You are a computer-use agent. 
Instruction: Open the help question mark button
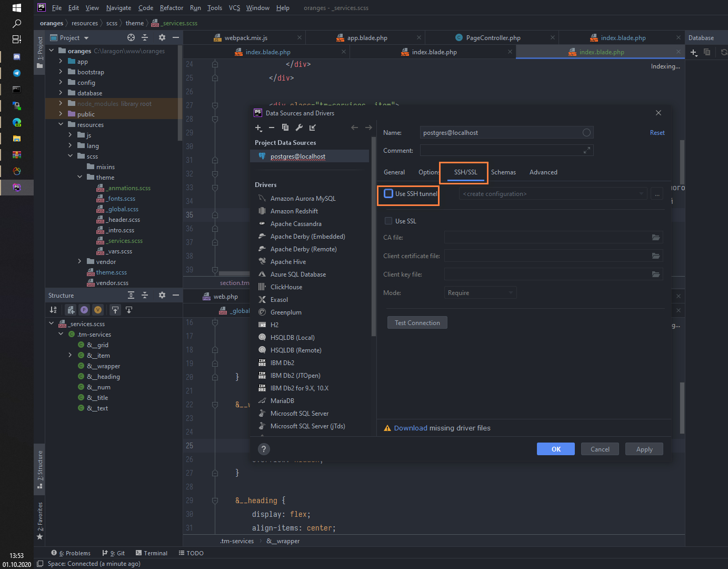click(264, 449)
